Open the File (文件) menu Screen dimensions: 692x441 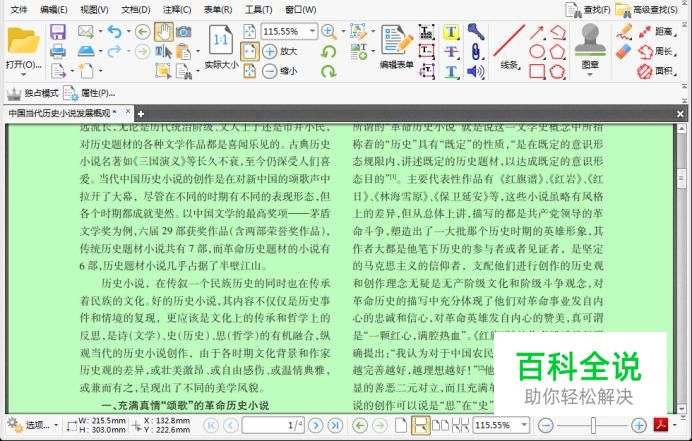pyautogui.click(x=19, y=9)
